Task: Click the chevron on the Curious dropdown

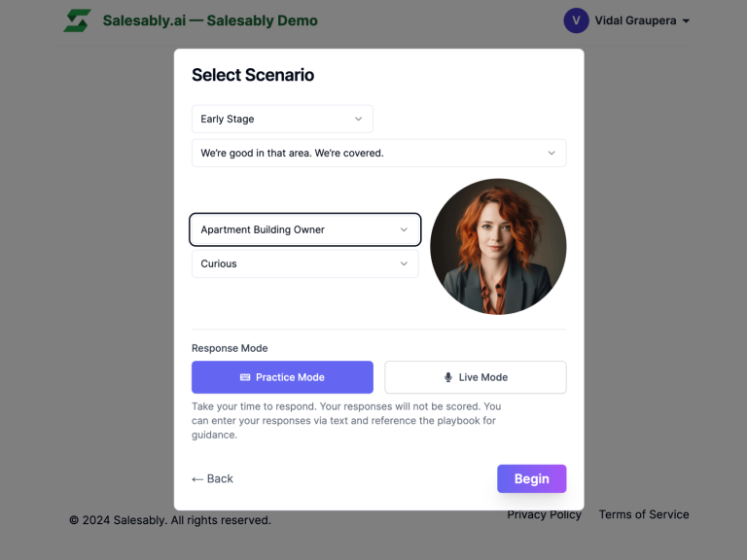Action: point(405,263)
